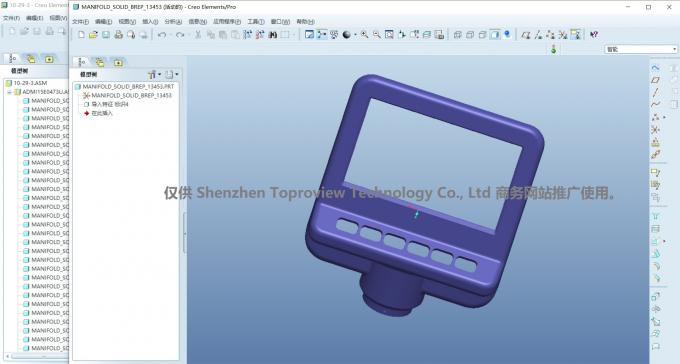Open the 工具(T) menu
Image resolution: width=680 pixels, height=364 pixels.
pos(256,22)
